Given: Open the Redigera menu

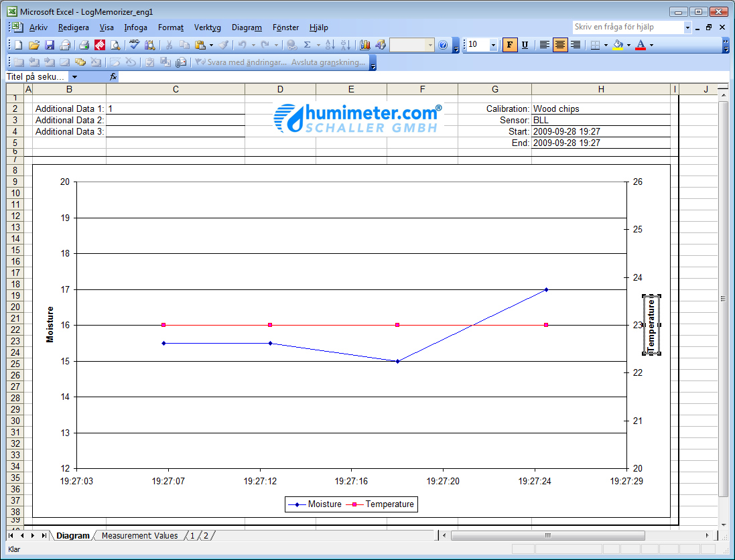Looking at the screenshot, I should [x=74, y=27].
